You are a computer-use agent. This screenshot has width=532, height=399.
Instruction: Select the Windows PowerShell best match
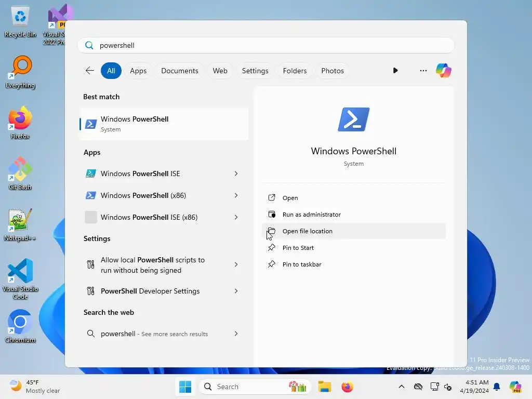[x=164, y=124]
